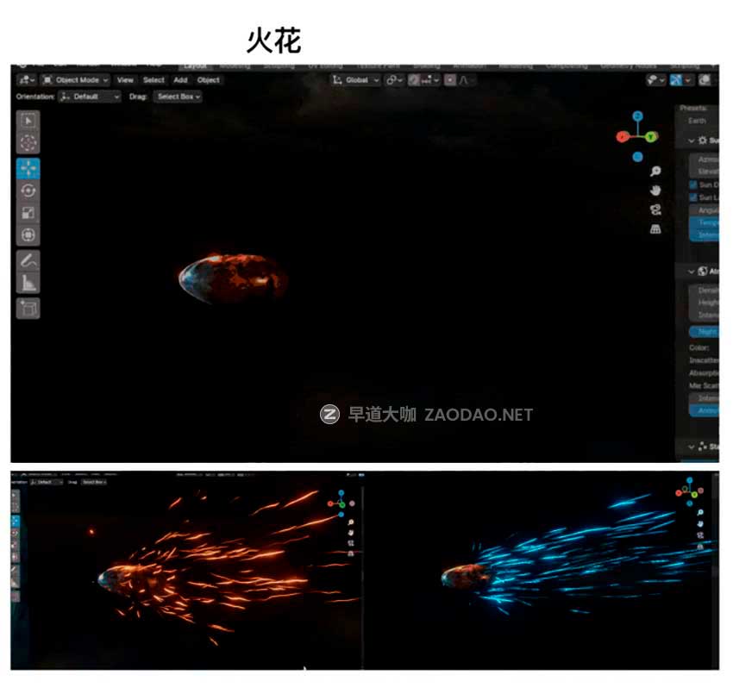Image resolution: width=733 pixels, height=700 pixels.
Task: Click the Zoom magnifier icon in viewport sidebar
Action: click(x=655, y=172)
